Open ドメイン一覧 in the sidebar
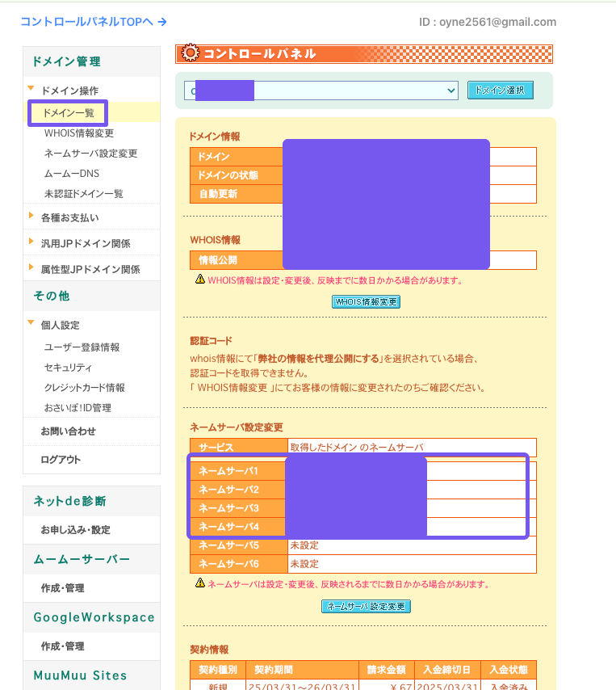The image size is (616, 690). click(x=68, y=113)
